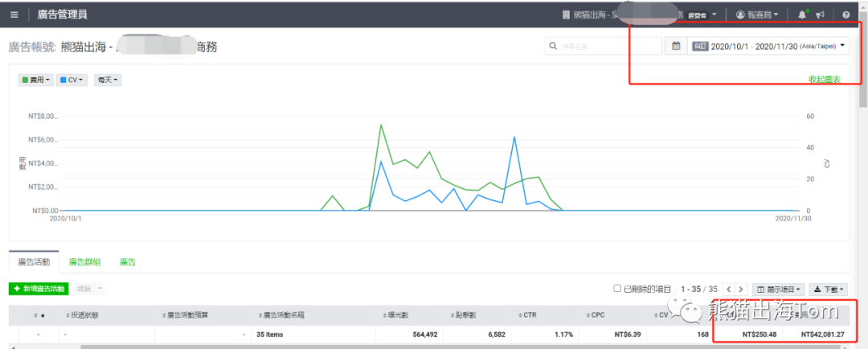Click the 1 - 35 / 35 pagination text
The height and width of the screenshot is (349, 868).
pyautogui.click(x=699, y=289)
